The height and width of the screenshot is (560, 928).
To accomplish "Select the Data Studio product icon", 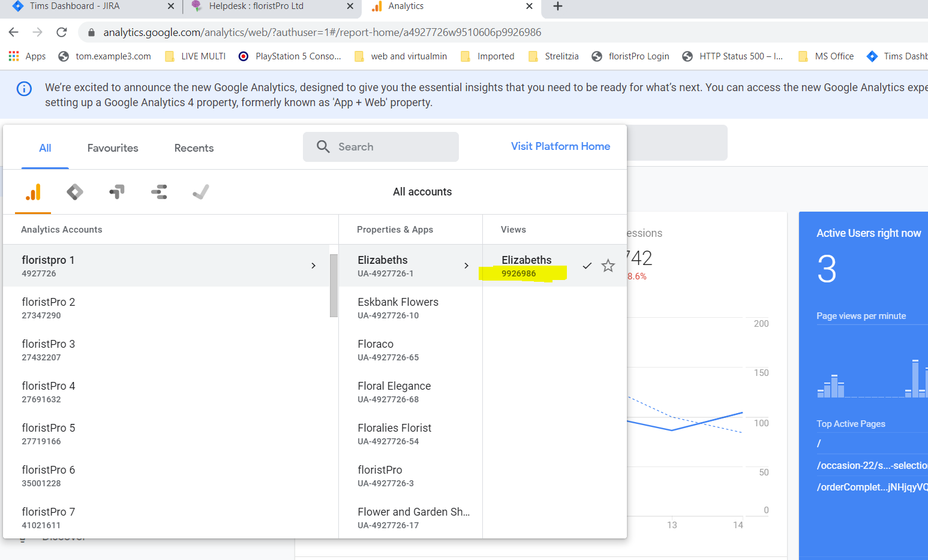I will click(x=159, y=192).
